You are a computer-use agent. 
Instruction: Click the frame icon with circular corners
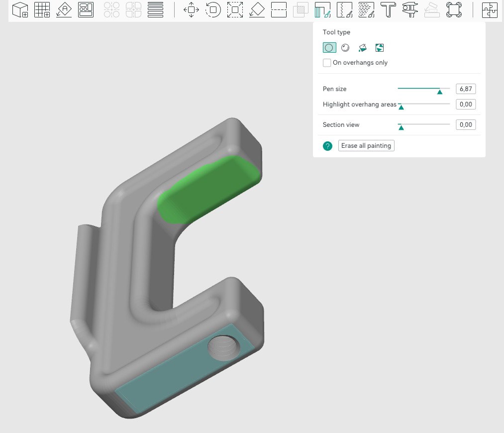pyautogui.click(x=454, y=9)
